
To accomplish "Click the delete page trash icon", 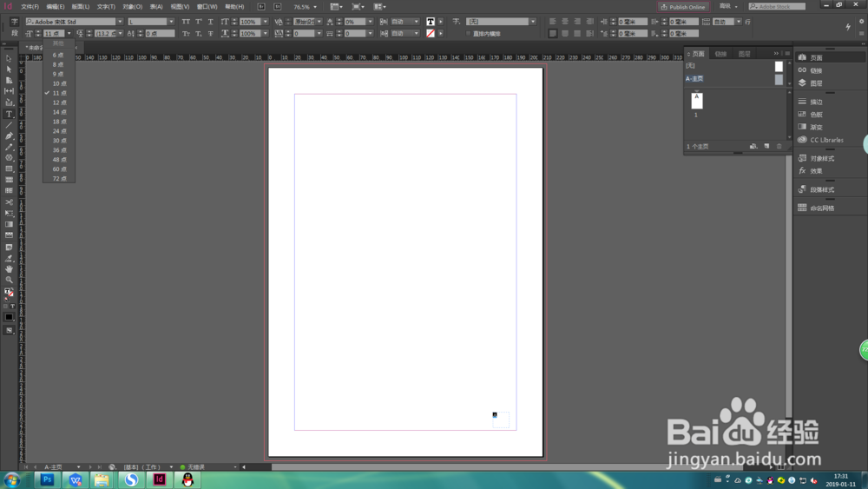I will (x=779, y=146).
